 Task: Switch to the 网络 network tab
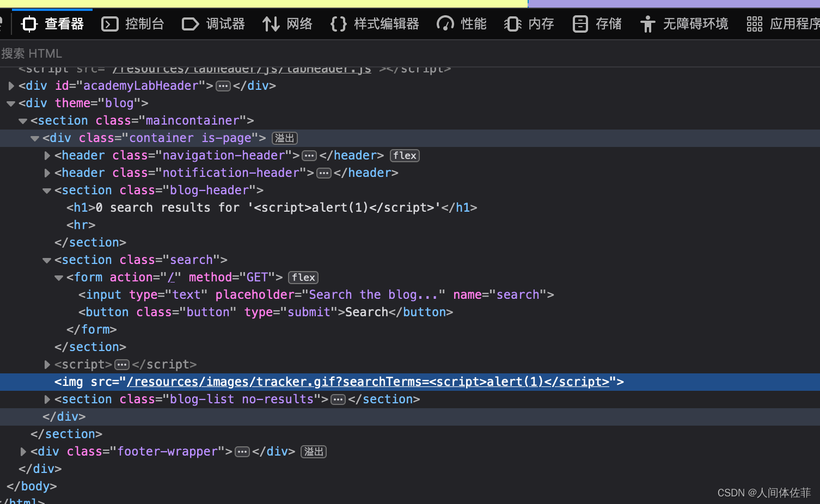(287, 24)
